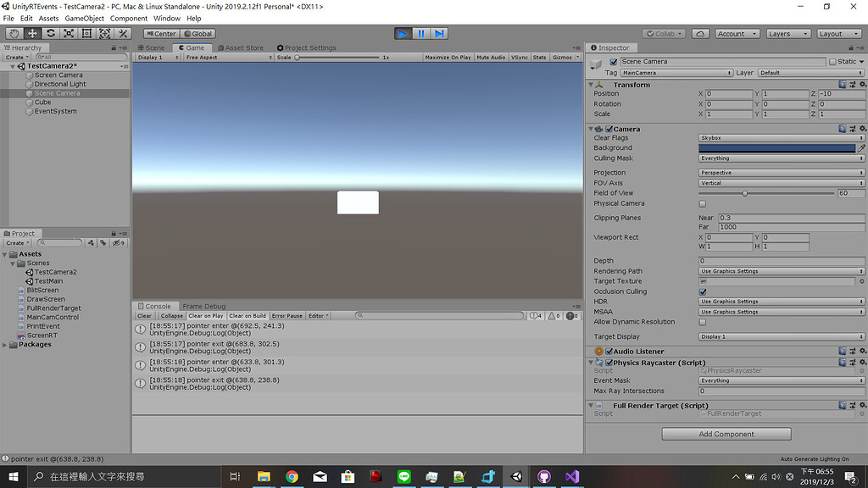Toggle the Occlusion Culling checkbox
This screenshot has height=488, width=868.
pos(702,291)
